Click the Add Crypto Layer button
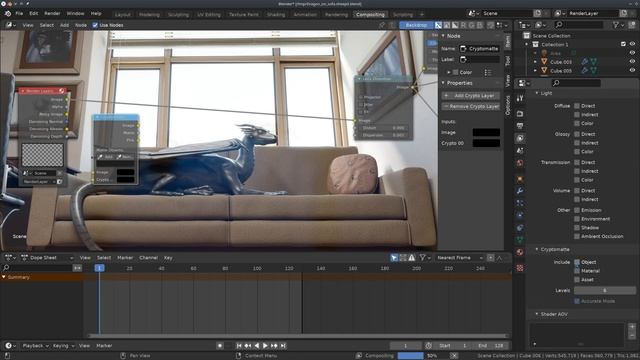 (x=471, y=96)
